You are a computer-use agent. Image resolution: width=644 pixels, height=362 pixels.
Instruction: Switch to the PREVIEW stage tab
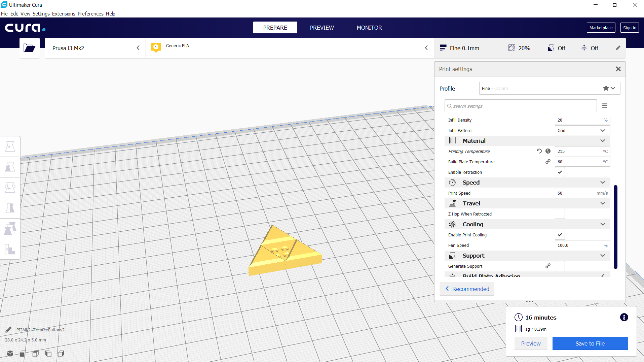[x=322, y=28]
